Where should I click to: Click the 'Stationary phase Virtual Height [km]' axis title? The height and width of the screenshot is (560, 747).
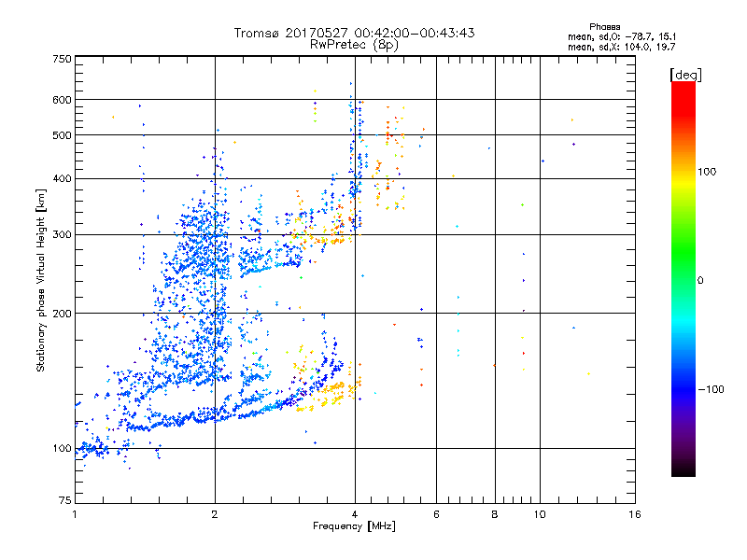tap(40, 280)
